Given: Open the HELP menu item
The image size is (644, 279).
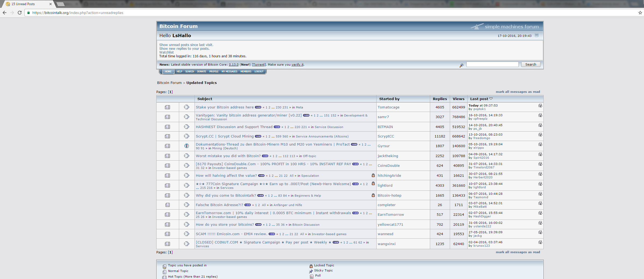Looking at the screenshot, I should (179, 72).
